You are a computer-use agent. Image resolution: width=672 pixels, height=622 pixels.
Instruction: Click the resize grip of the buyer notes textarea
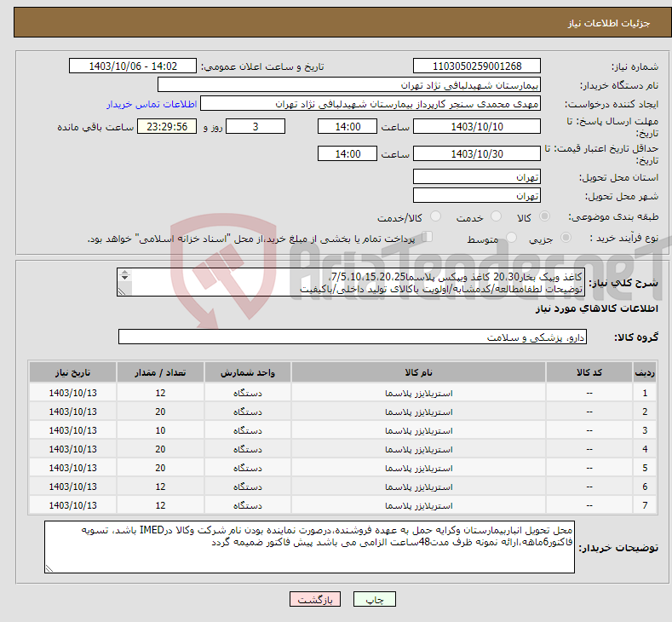pos(49,568)
